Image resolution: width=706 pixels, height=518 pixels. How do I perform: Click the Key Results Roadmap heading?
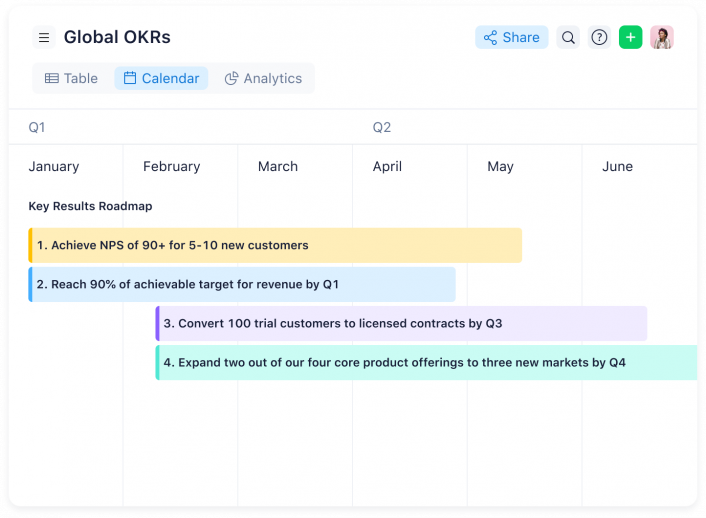click(91, 206)
